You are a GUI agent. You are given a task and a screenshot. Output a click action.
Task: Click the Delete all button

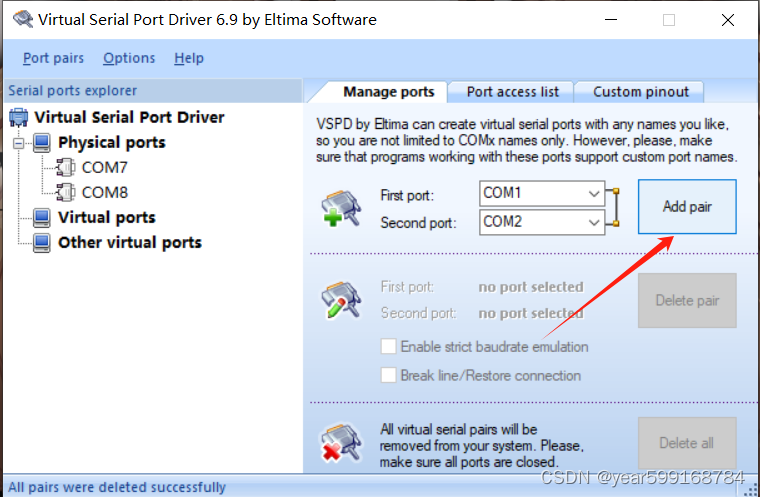click(687, 443)
